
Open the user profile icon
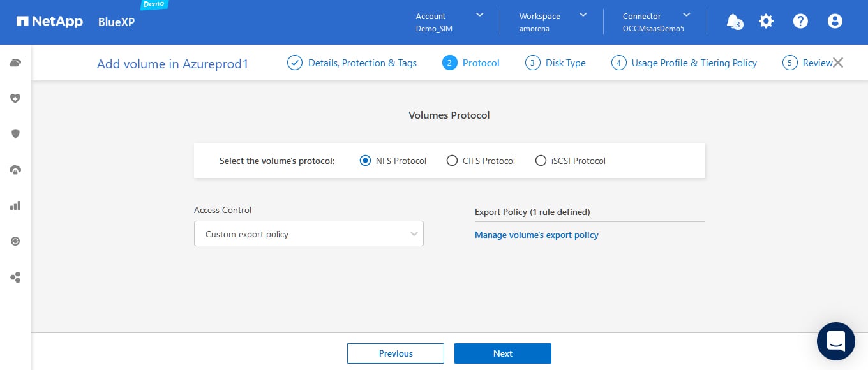click(835, 22)
